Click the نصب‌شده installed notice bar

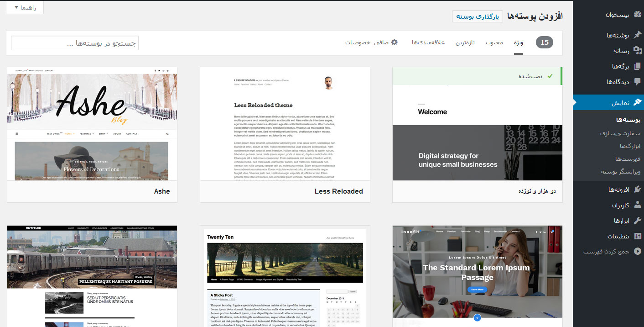coord(478,76)
